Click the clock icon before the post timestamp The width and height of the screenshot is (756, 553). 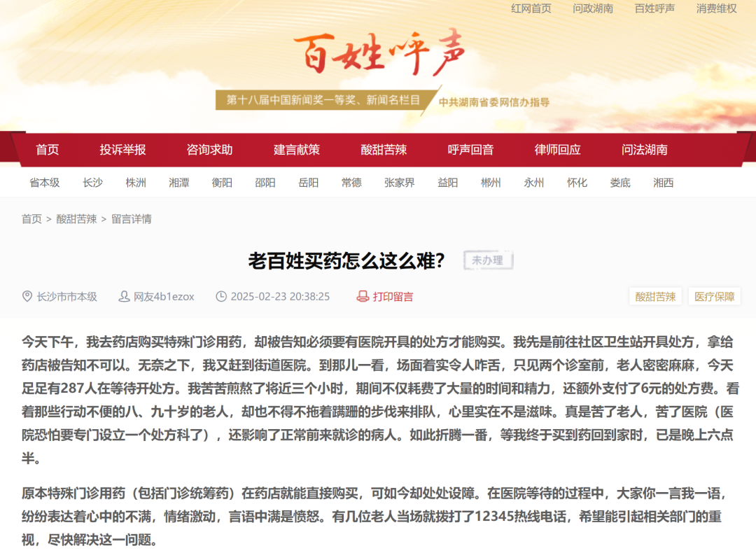(220, 296)
